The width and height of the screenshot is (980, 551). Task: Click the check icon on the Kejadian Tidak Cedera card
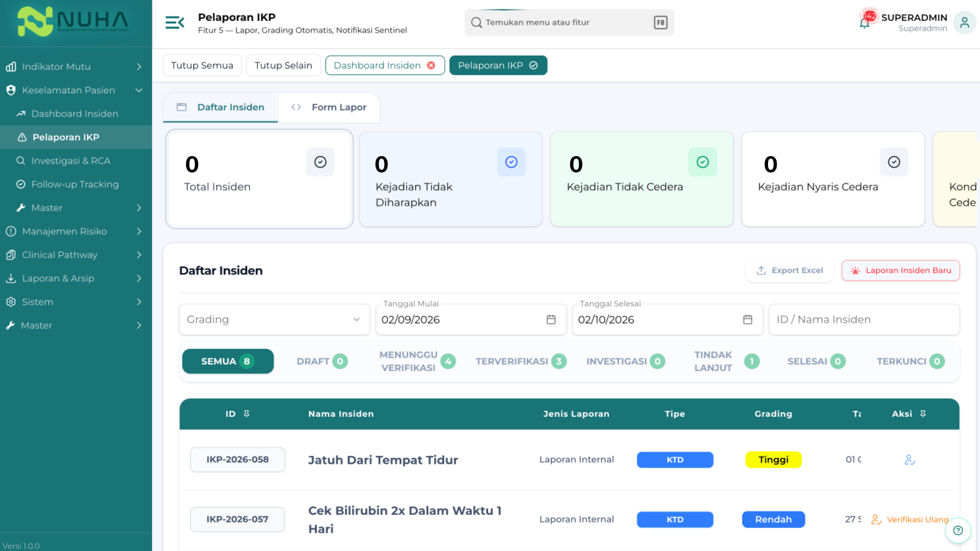click(x=703, y=162)
